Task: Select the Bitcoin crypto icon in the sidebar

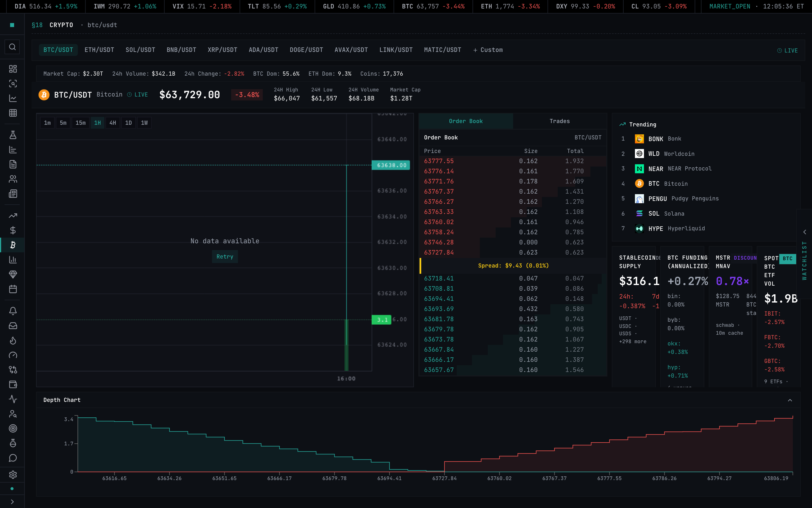Action: [x=13, y=245]
